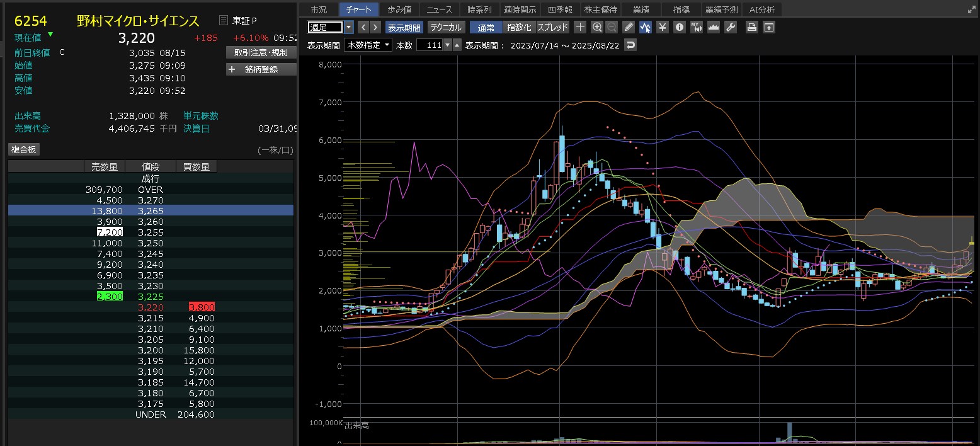Switch to the チャート tab

(359, 9)
